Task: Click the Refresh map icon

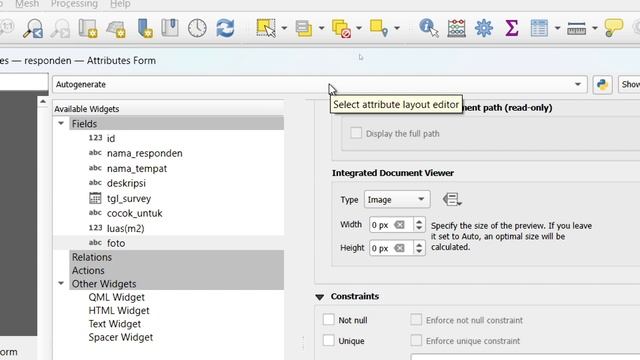Action: 225,29
